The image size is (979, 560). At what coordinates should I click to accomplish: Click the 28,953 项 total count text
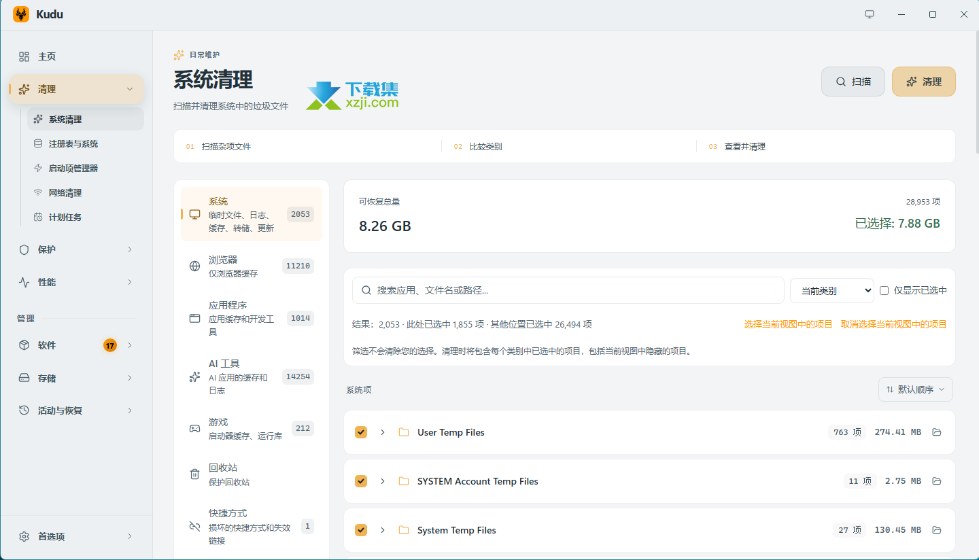click(923, 202)
